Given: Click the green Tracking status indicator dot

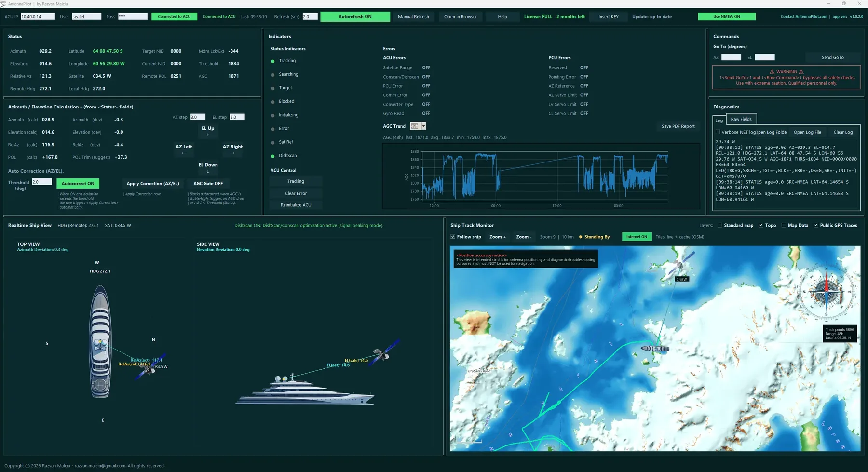Looking at the screenshot, I should click(x=273, y=61).
